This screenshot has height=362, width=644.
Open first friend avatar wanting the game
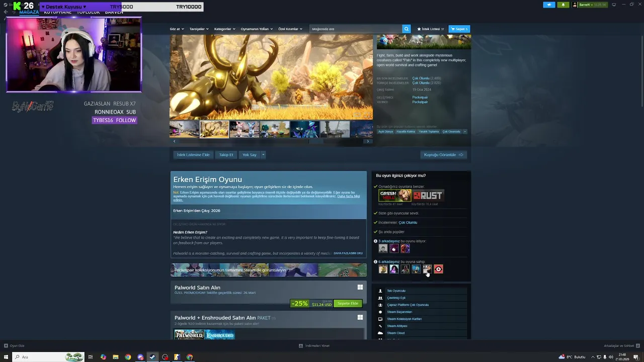383,248
